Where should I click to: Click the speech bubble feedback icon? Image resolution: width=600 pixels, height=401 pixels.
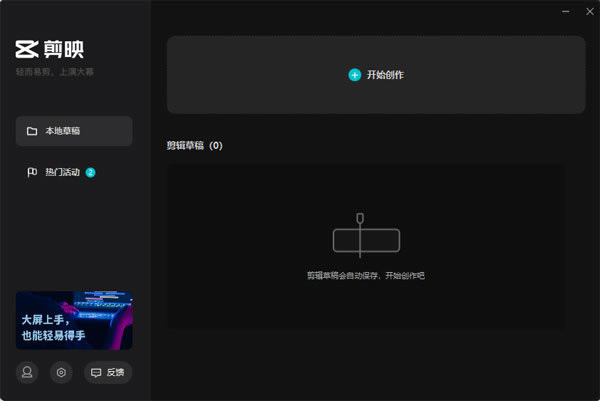click(96, 372)
